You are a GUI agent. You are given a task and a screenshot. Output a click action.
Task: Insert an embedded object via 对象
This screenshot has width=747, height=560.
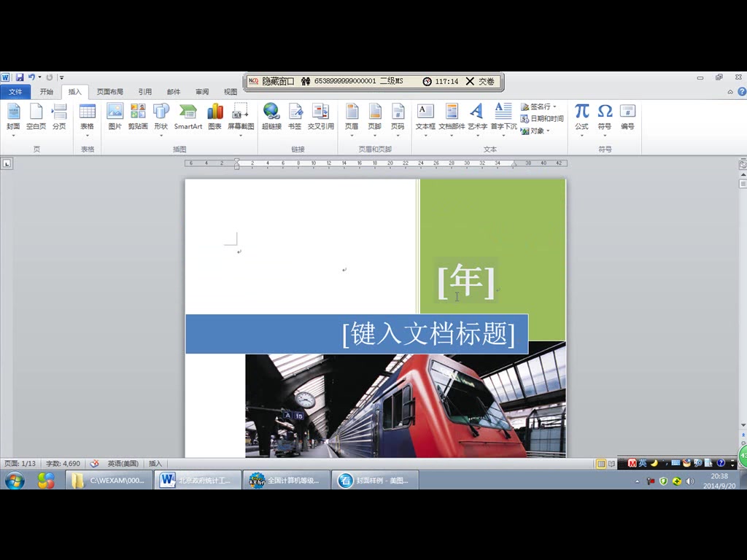(x=539, y=130)
